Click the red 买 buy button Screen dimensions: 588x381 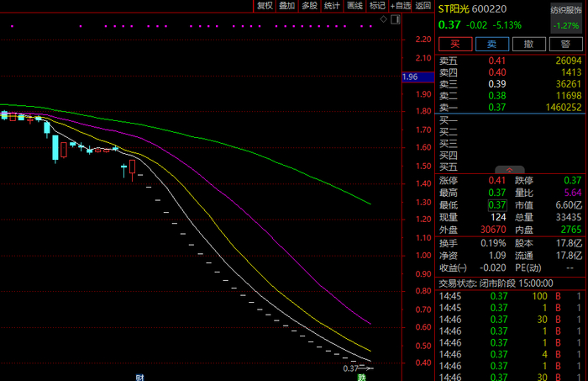455,44
